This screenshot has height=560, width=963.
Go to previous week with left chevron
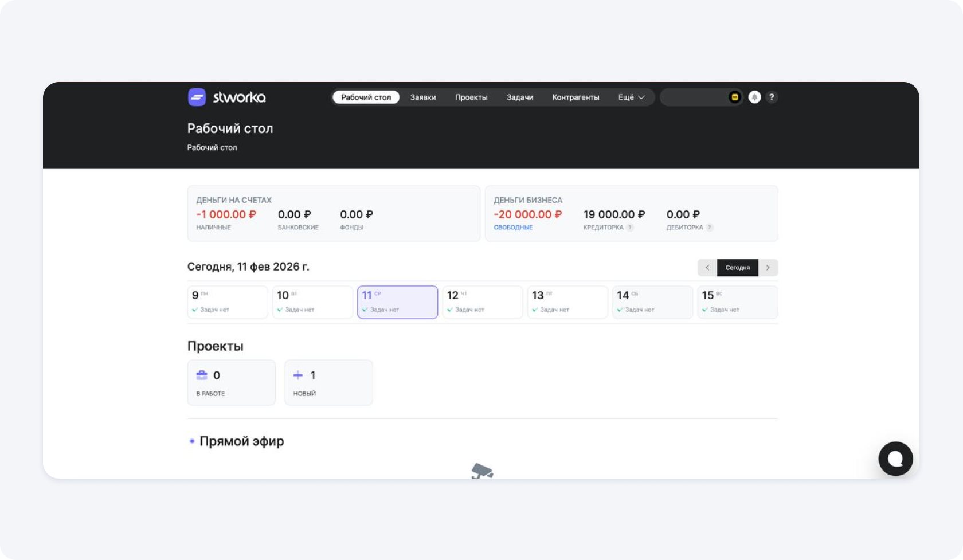click(707, 268)
